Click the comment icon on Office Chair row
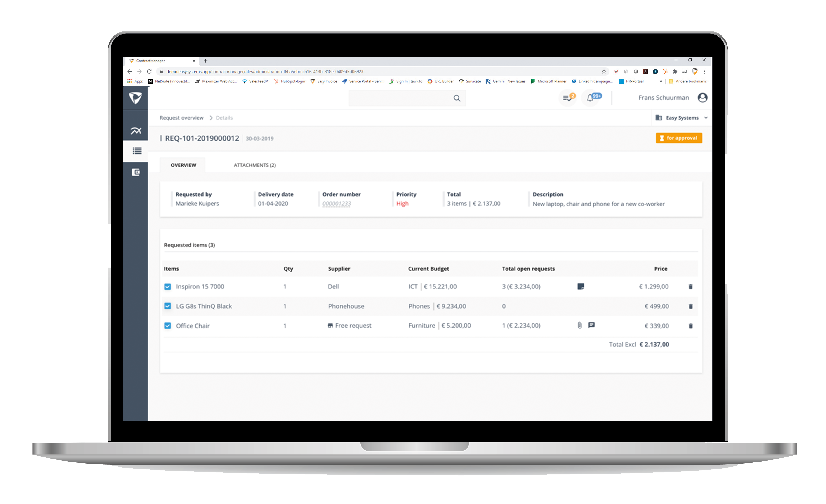Screen dimensions: 826x504 (x=592, y=325)
